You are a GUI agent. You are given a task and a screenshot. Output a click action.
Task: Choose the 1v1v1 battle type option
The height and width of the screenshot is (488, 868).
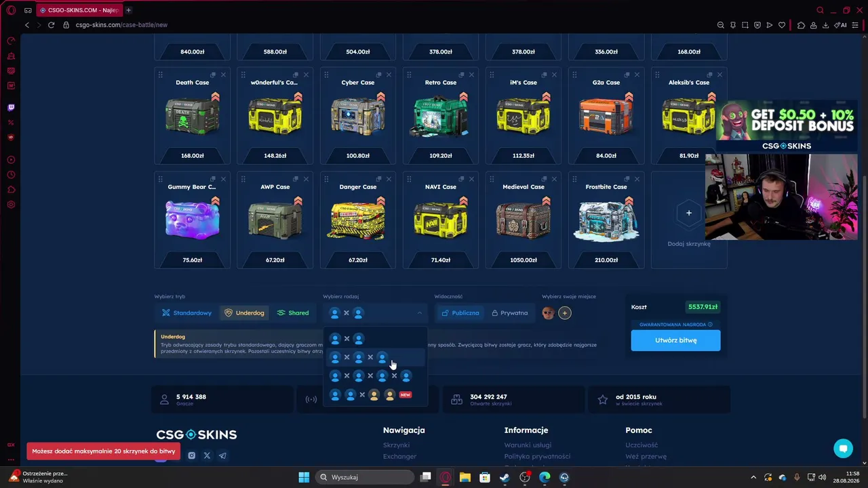[x=375, y=357]
